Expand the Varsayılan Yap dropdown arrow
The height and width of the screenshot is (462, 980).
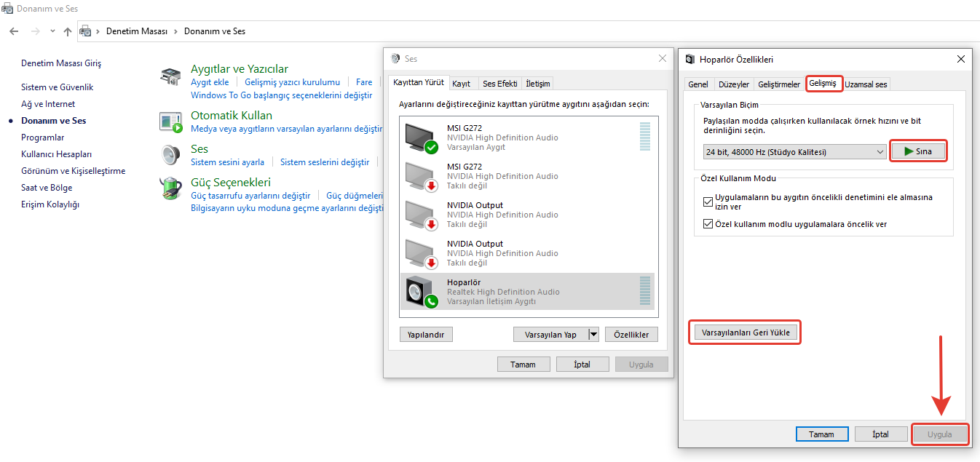coord(593,335)
